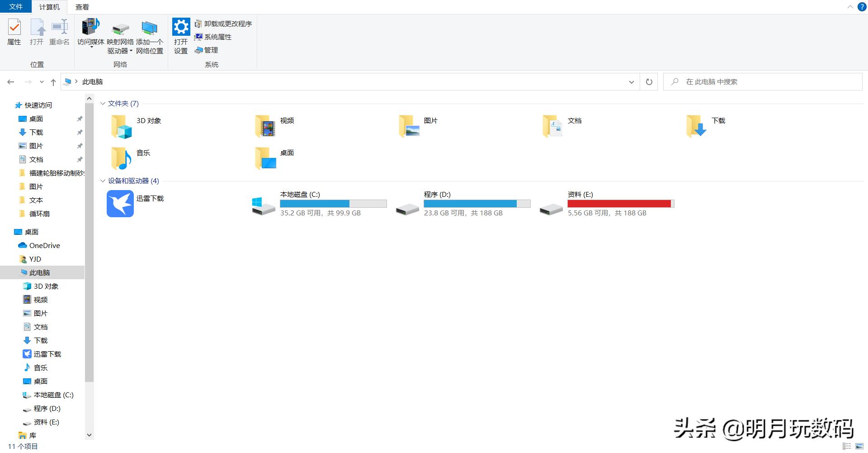This screenshot has height=453, width=868.
Task: Open the 迅雷下载 shortcut icon
Action: pyautogui.click(x=120, y=204)
